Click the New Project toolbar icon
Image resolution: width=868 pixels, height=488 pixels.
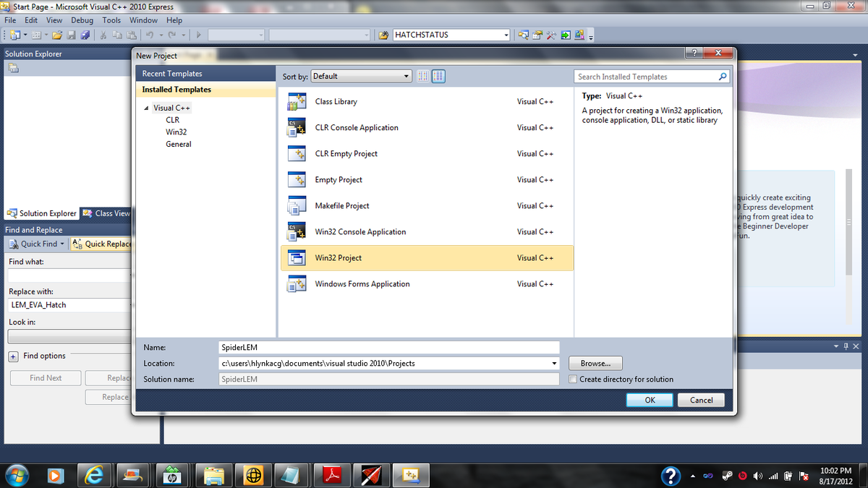coord(14,35)
